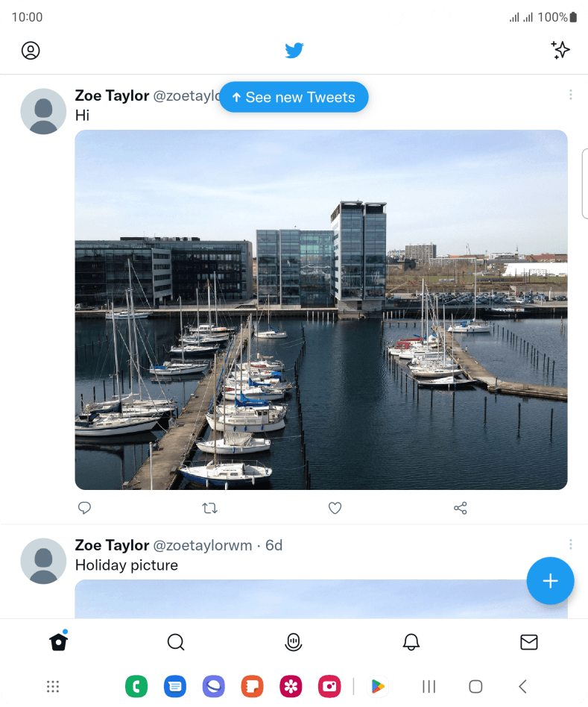Launch Google Play Store from taskbar
Viewport: 588px width, 707px height.
click(x=378, y=687)
